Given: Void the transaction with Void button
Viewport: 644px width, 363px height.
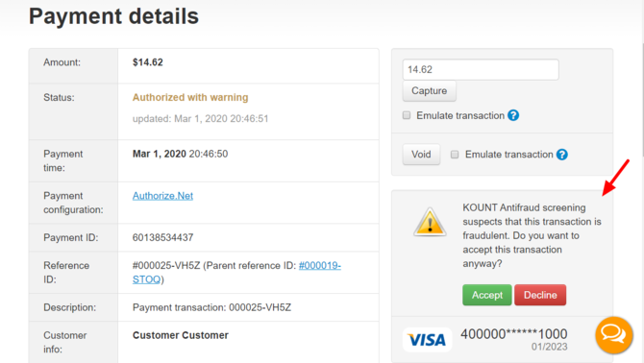Looking at the screenshot, I should point(421,155).
